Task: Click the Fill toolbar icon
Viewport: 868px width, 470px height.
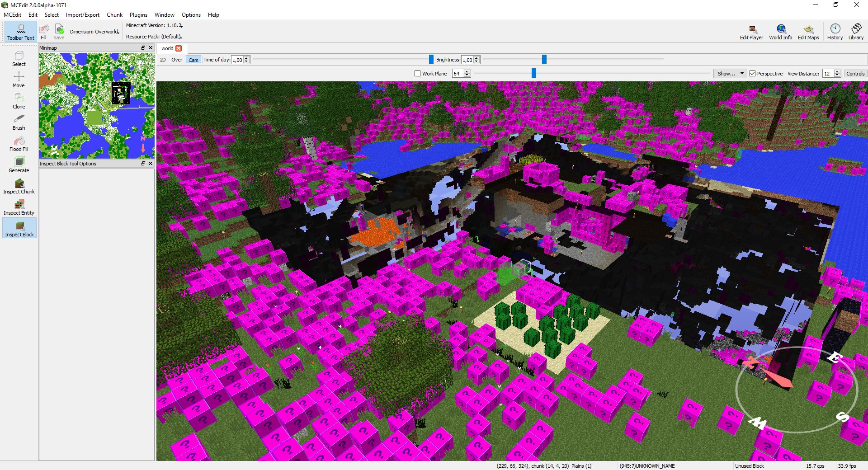Action: click(44, 32)
